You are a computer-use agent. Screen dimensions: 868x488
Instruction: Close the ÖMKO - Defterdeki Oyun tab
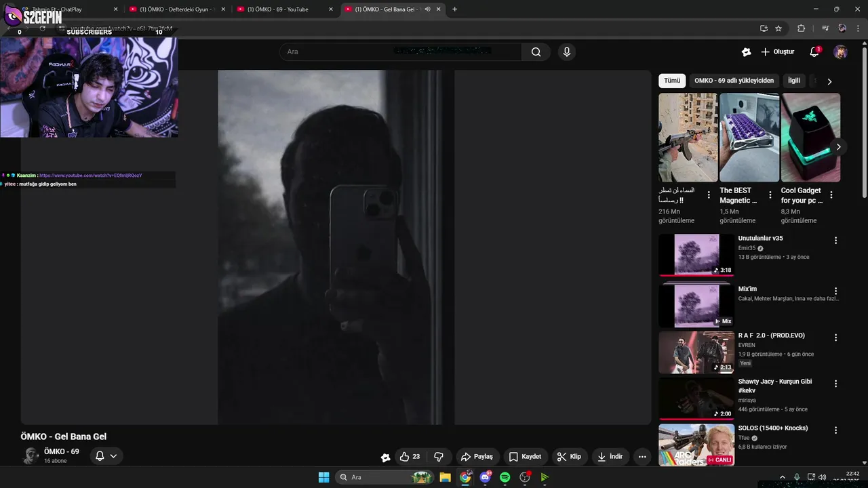[223, 9]
